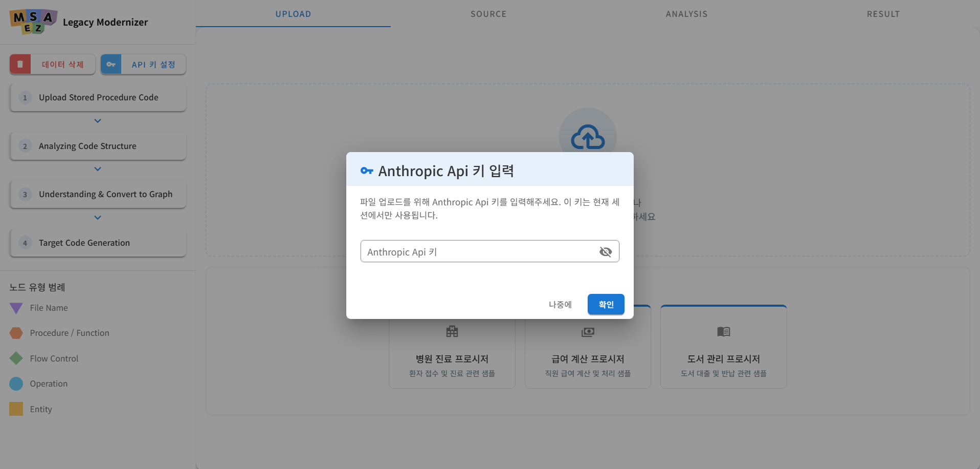This screenshot has height=469, width=980.
Task: Expand chevron below Upload Stored Procedure Code
Action: pyautogui.click(x=98, y=121)
